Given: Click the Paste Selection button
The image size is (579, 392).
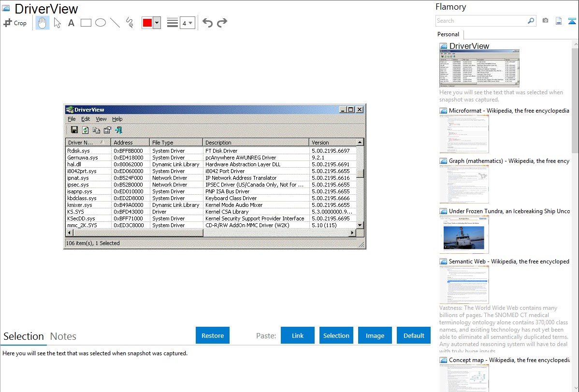Looking at the screenshot, I should (x=336, y=335).
